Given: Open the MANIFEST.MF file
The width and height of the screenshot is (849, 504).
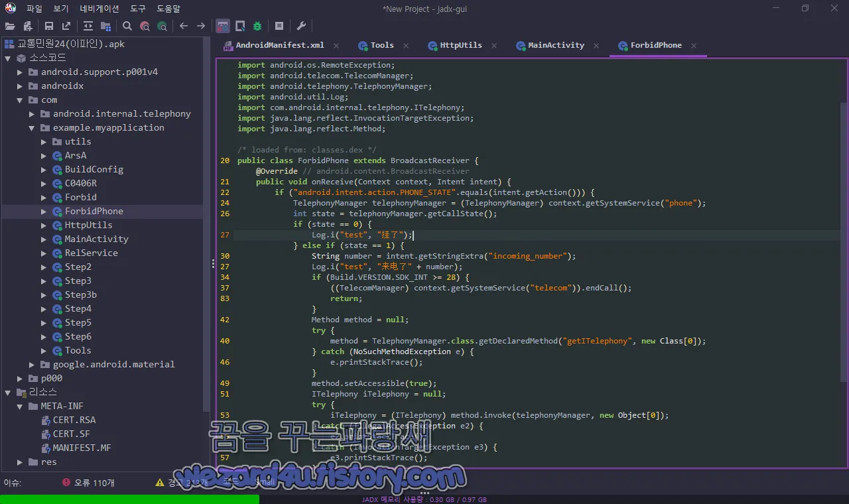Looking at the screenshot, I should pyautogui.click(x=82, y=448).
